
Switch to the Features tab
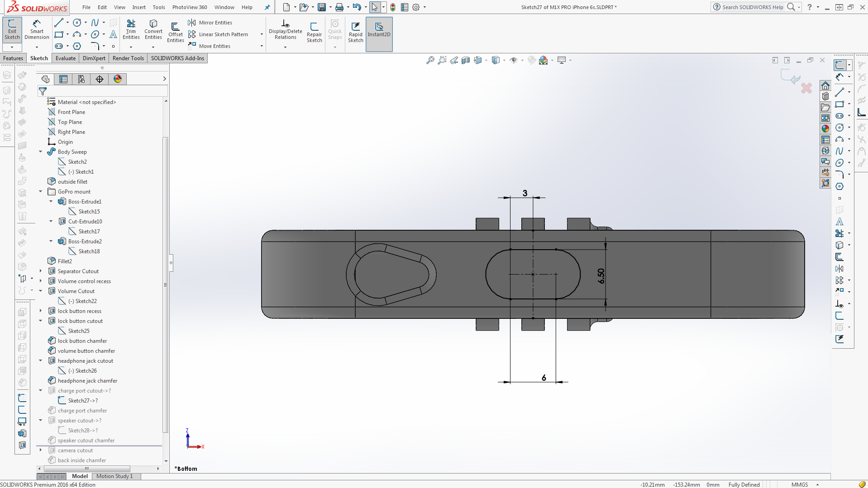pyautogui.click(x=13, y=58)
